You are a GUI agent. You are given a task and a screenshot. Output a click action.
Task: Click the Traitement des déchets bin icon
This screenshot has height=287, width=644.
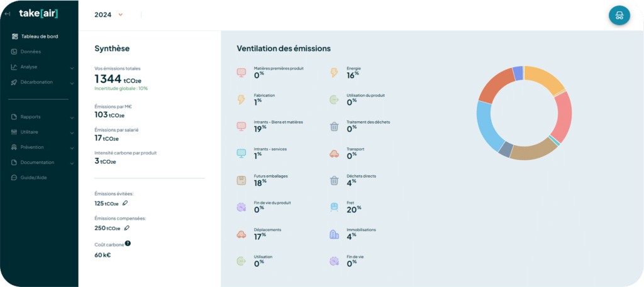[x=335, y=127]
